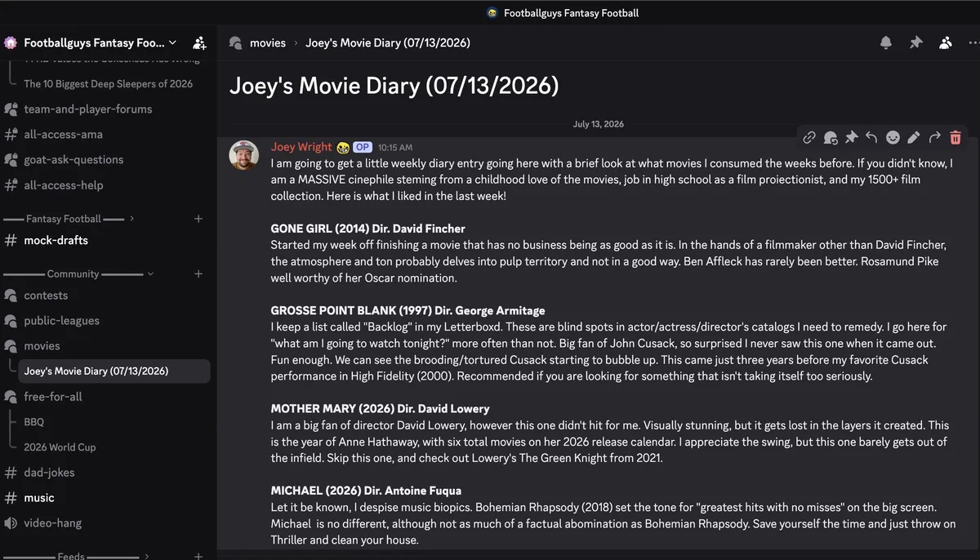This screenshot has height=560, width=980.
Task: Delete the message with the red trash icon
Action: tap(955, 137)
